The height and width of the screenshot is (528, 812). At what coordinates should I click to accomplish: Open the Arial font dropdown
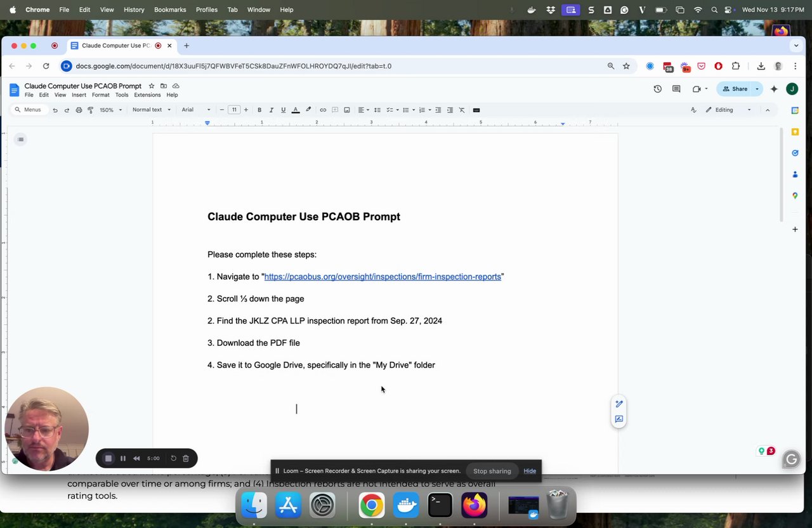196,110
